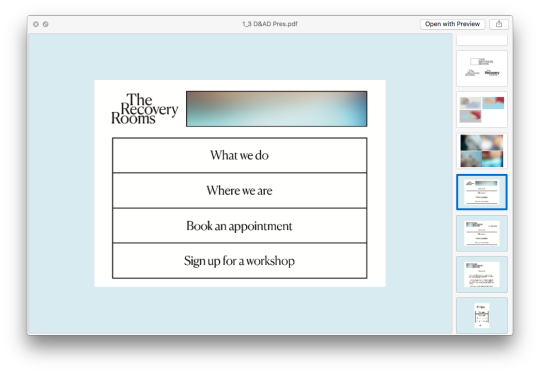Click the 'Book an appointment' row
Viewport: 540px width, 374px height.
239,226
